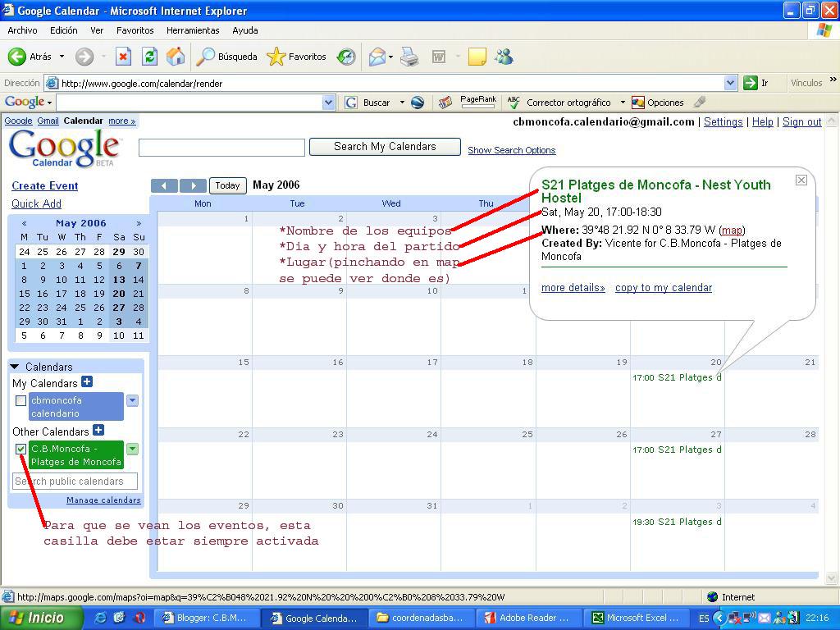840x630 pixels.
Task: Click the calendar search input field
Action: (x=221, y=148)
